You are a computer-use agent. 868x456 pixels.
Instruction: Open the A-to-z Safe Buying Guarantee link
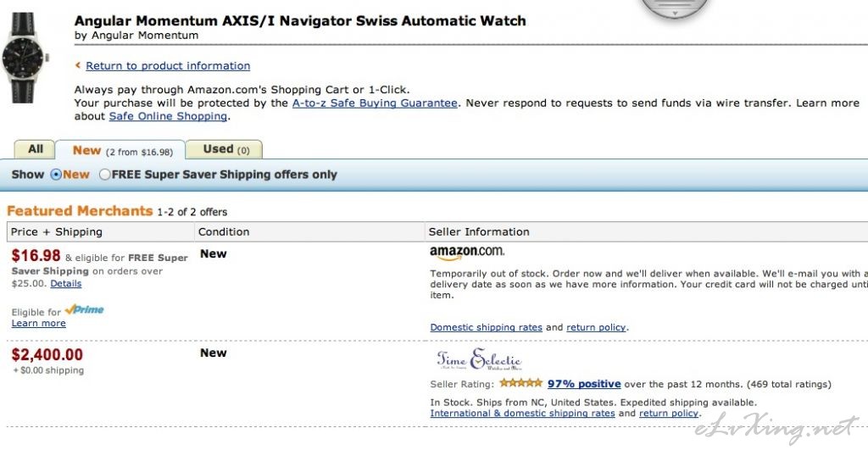375,103
